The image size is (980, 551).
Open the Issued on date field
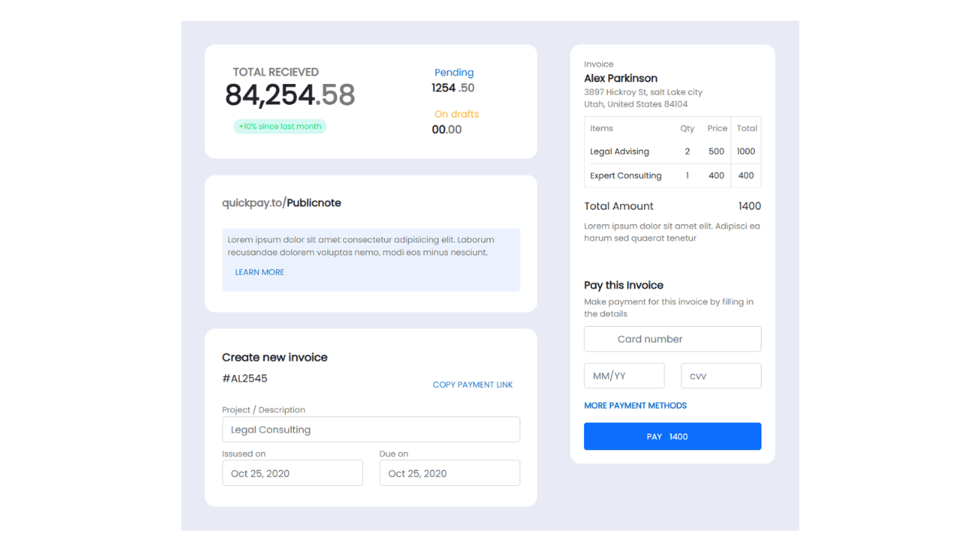coord(292,472)
